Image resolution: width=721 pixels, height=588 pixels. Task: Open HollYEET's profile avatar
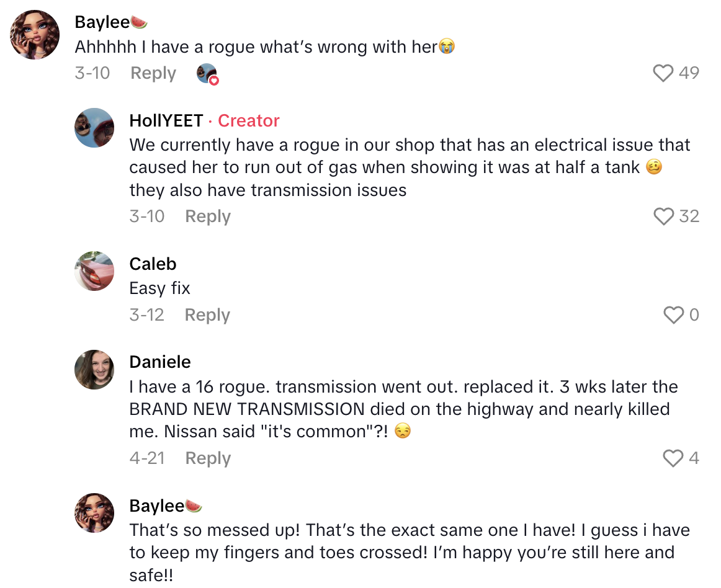pyautogui.click(x=94, y=128)
